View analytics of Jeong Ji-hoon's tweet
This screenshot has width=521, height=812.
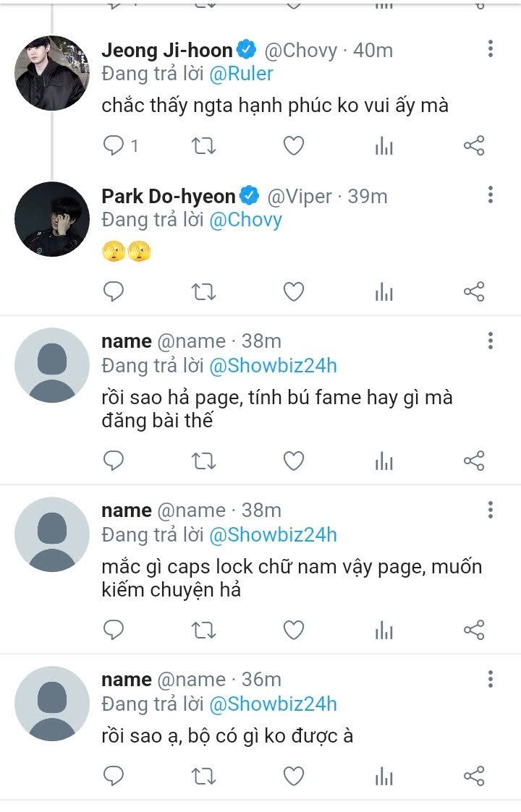pos(384,146)
